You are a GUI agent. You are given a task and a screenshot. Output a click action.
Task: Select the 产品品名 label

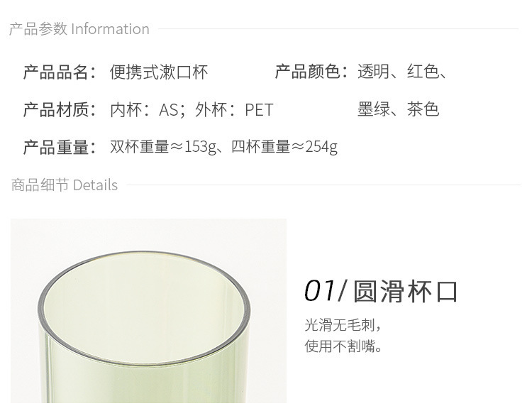(60, 72)
